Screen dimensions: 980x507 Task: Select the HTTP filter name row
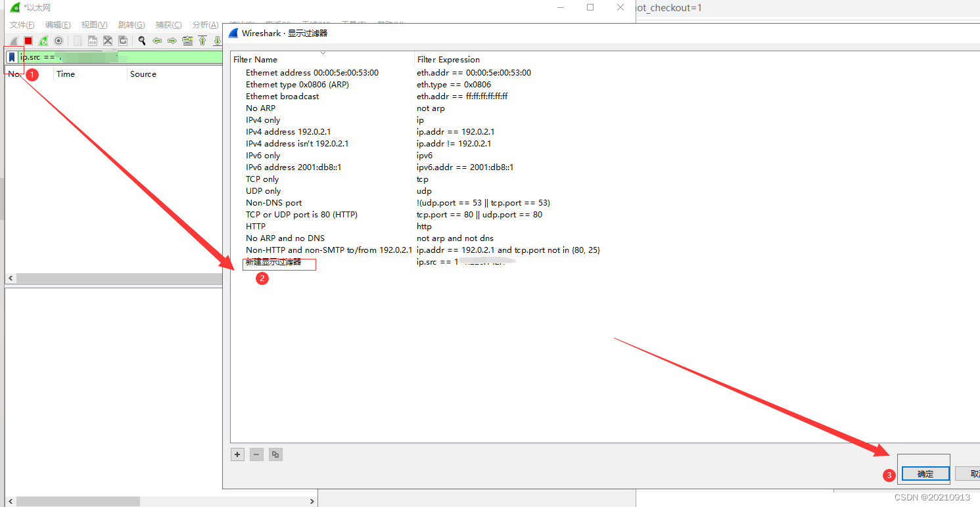point(256,227)
